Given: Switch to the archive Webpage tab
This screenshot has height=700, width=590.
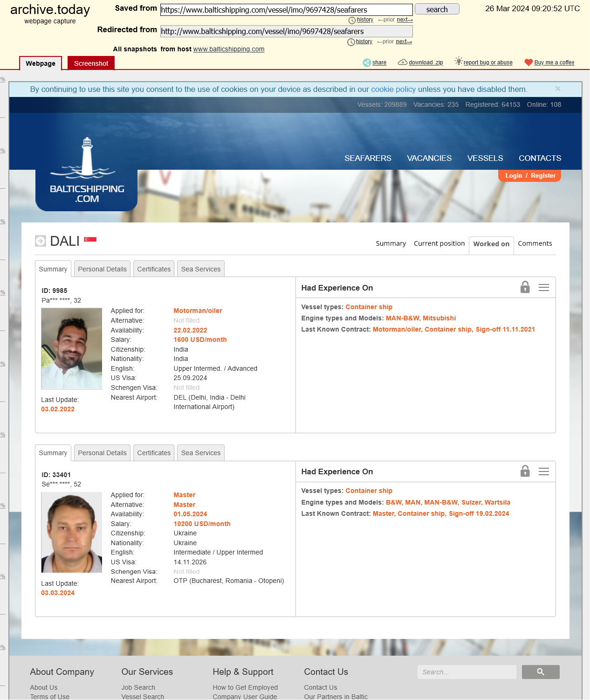Looking at the screenshot, I should click(41, 63).
